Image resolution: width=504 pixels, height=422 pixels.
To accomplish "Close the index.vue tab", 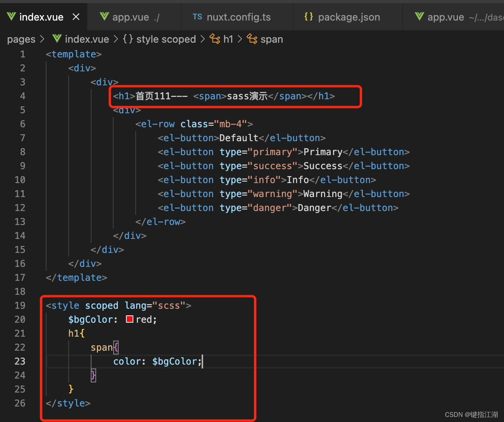I will pos(76,17).
